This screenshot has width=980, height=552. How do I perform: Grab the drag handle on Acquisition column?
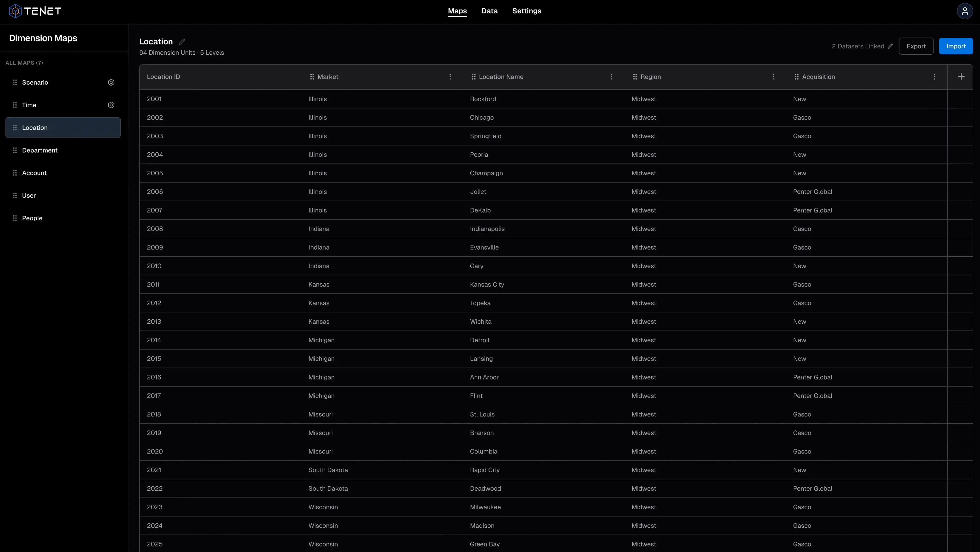(797, 76)
